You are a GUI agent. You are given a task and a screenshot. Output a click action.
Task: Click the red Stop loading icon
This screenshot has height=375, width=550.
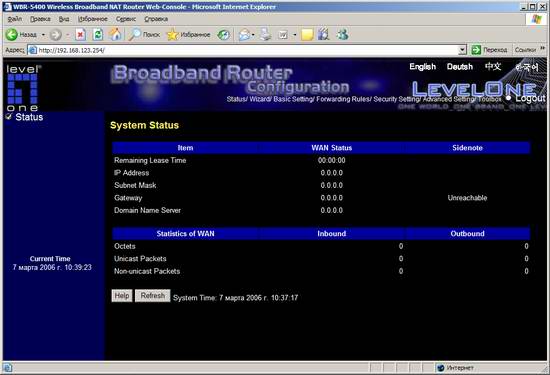tap(81, 34)
